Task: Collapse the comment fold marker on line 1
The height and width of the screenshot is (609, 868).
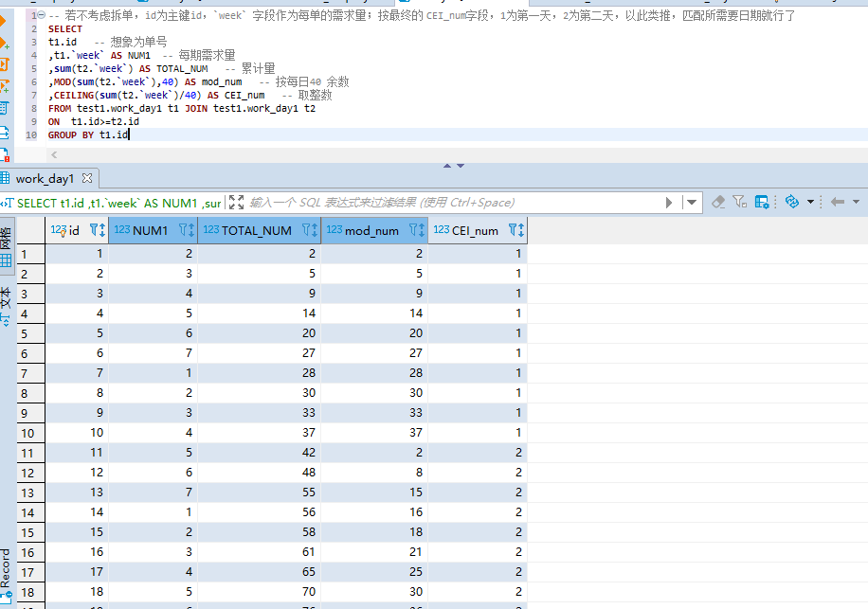Action: coord(41,15)
